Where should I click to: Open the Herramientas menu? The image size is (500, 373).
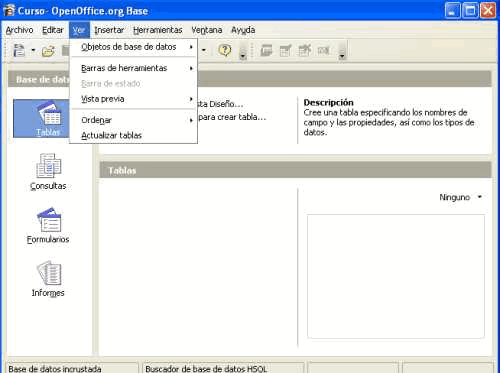pyautogui.click(x=158, y=30)
